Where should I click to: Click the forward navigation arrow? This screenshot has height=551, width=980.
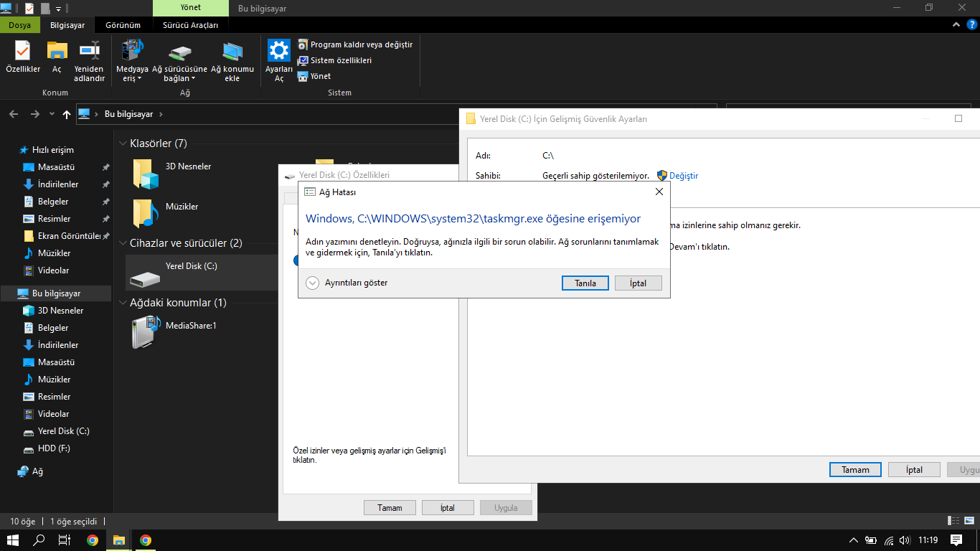click(x=34, y=114)
